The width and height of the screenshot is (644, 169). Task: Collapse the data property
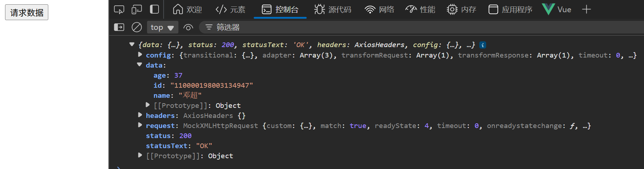(139, 65)
